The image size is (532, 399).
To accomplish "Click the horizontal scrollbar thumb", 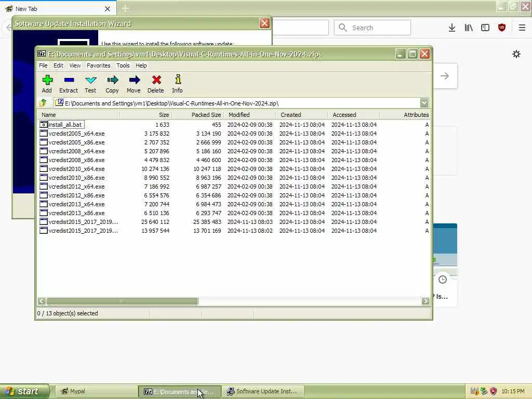I will click(x=122, y=301).
